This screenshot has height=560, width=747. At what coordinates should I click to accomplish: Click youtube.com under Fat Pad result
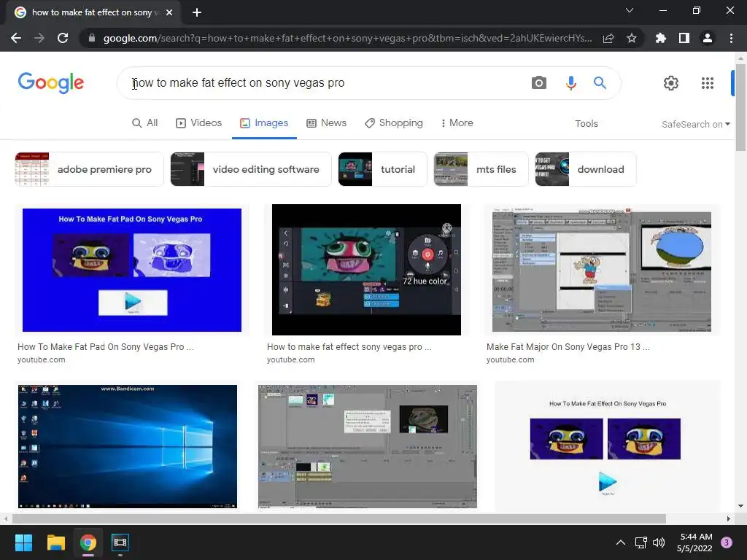coord(42,359)
